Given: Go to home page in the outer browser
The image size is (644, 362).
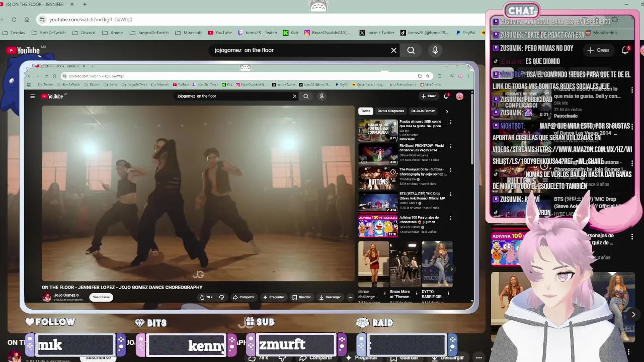Looking at the screenshot, I should 27,20.
